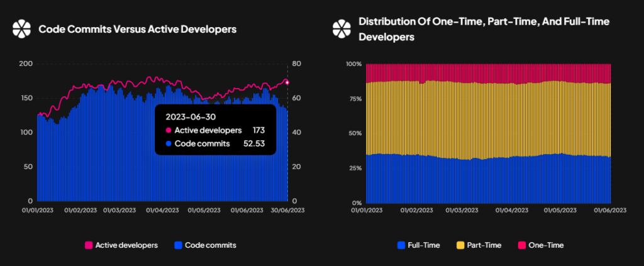Screen dimensions: 644x266
Task: Click the One-Time legend label
Action: 547,245
